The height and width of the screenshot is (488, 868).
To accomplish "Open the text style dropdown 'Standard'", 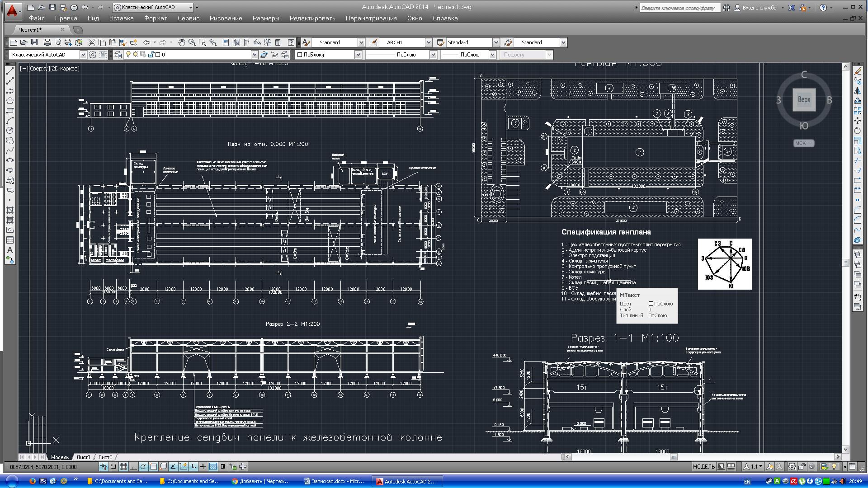I will (x=361, y=42).
